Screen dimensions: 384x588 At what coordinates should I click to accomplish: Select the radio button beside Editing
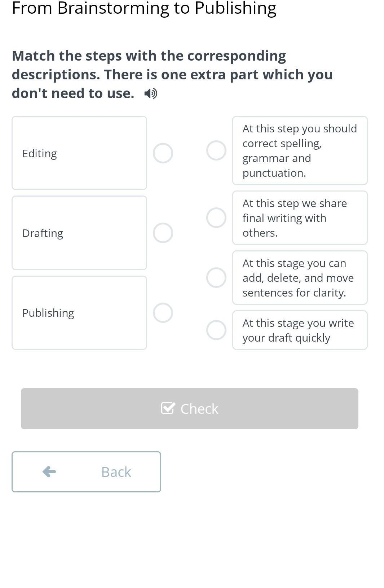(163, 153)
